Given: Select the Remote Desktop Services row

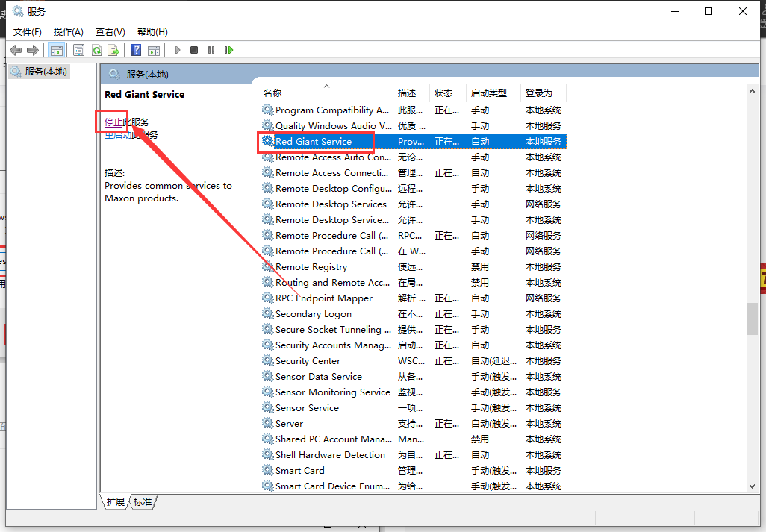Looking at the screenshot, I should [413, 204].
